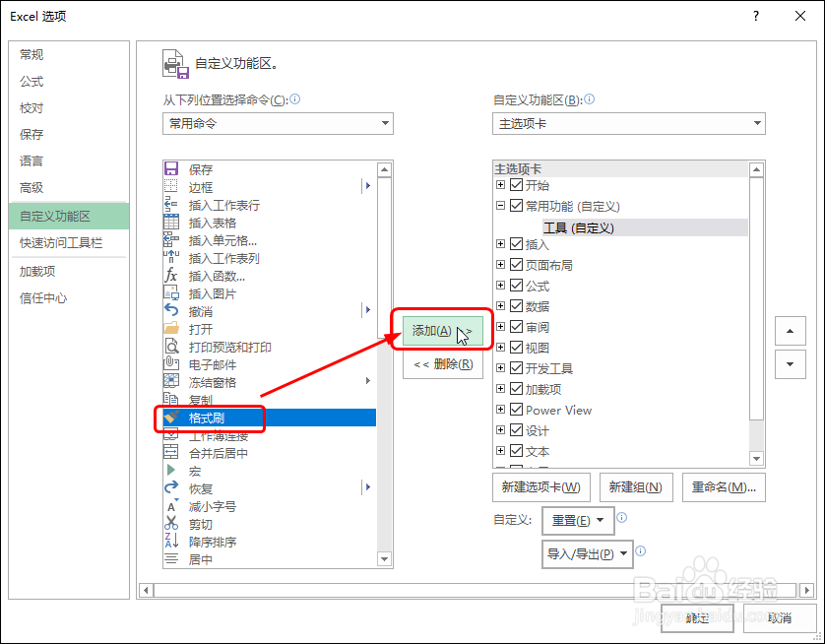Uncheck the 开始 tab checkbox
Image resolution: width=825 pixels, height=644 pixels.
click(x=516, y=185)
